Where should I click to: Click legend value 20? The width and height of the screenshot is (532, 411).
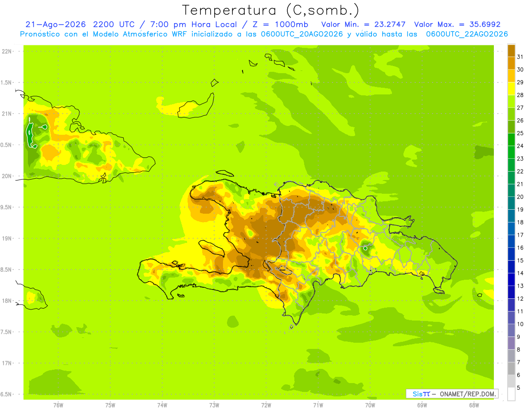(x=520, y=197)
